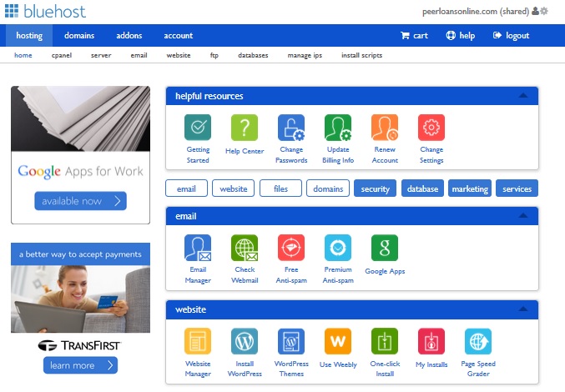565x392 pixels.
Task: Click the learn more button
Action: [80, 365]
